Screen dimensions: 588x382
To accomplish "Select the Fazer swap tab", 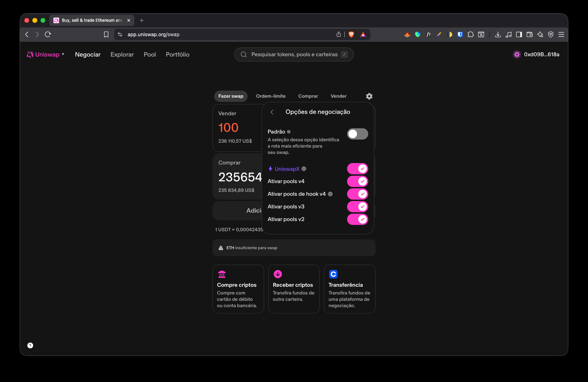I will click(231, 96).
